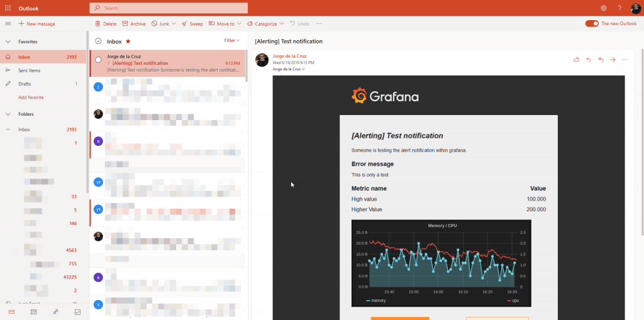Toggle the Inbox favorite star
Viewport: 644px width, 320px height.
[128, 41]
